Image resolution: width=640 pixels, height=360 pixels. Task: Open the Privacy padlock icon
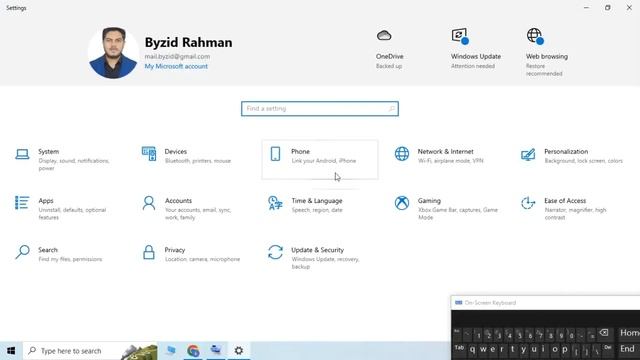149,252
